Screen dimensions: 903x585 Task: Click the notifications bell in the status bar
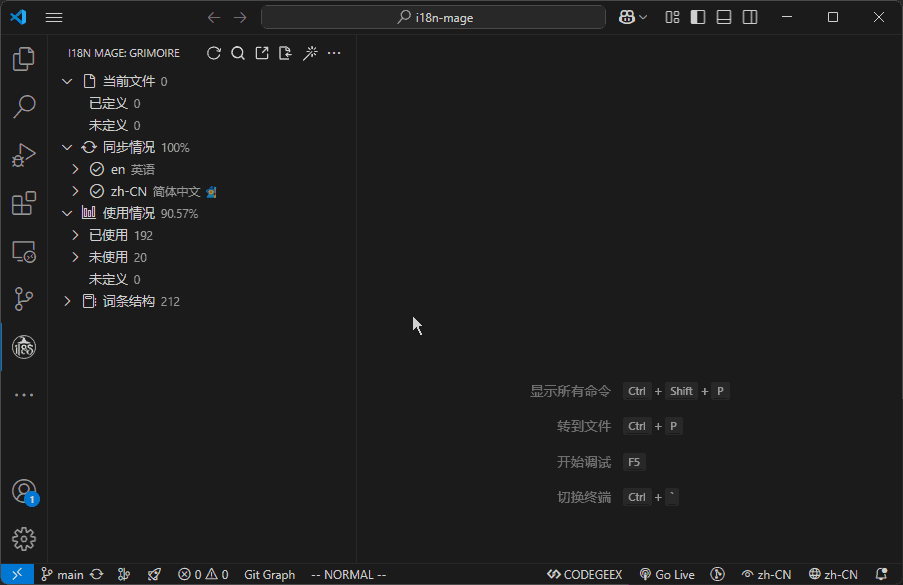(x=880, y=574)
